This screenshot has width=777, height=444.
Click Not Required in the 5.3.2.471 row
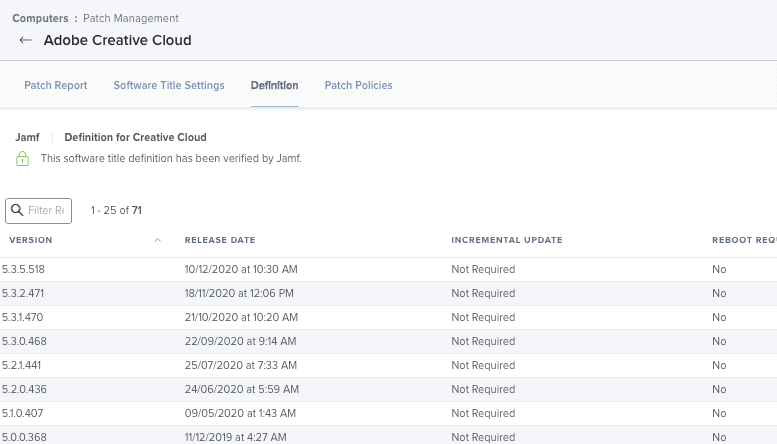click(483, 293)
